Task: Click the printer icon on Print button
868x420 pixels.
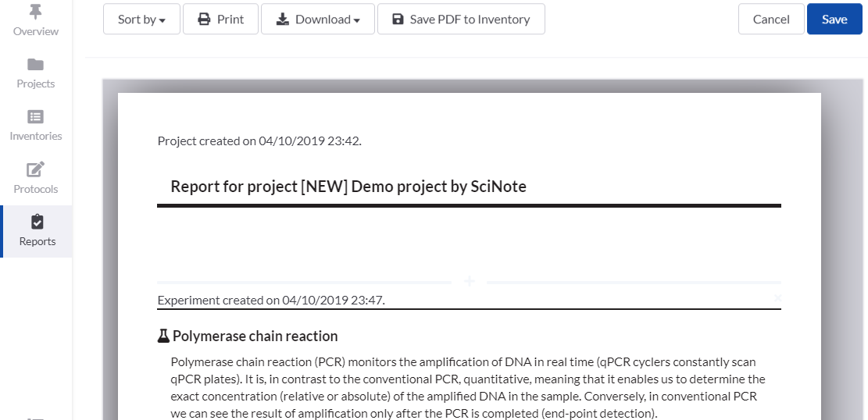Action: point(205,20)
